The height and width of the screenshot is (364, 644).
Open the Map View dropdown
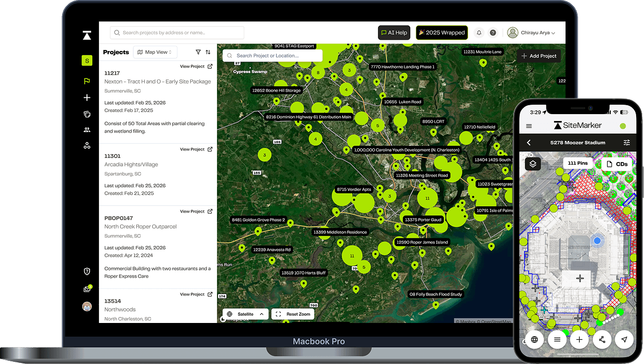155,52
